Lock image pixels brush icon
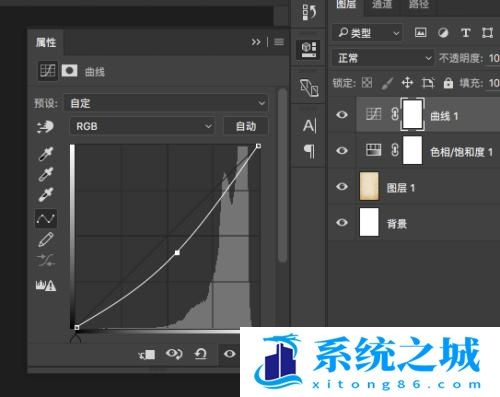 click(x=387, y=83)
